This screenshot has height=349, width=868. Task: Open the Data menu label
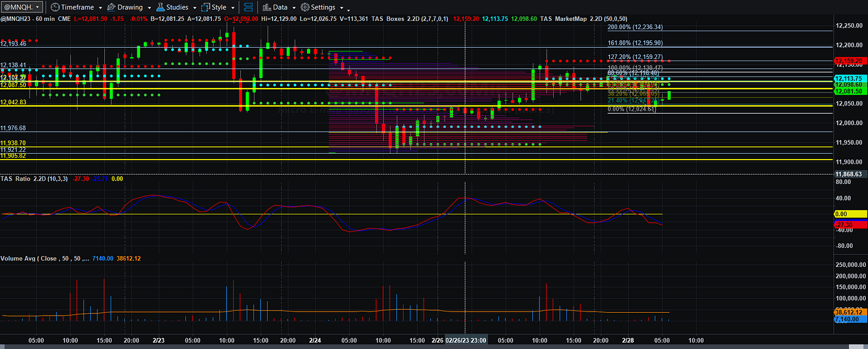(280, 7)
